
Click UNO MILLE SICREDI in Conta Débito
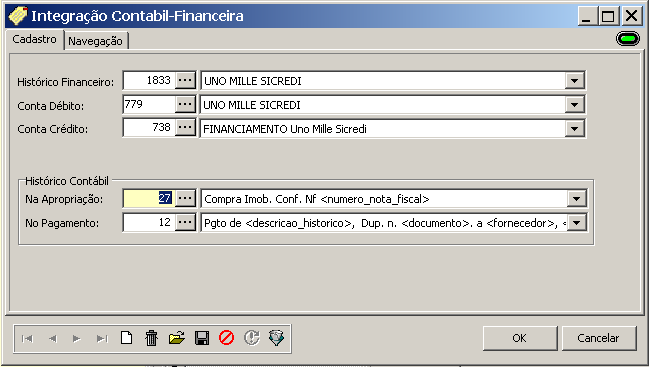tap(252, 105)
